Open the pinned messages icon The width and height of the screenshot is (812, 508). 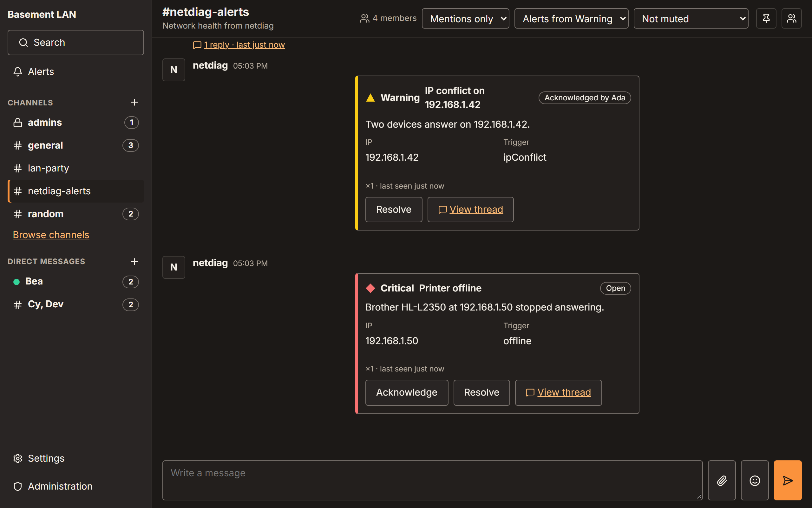tap(766, 18)
